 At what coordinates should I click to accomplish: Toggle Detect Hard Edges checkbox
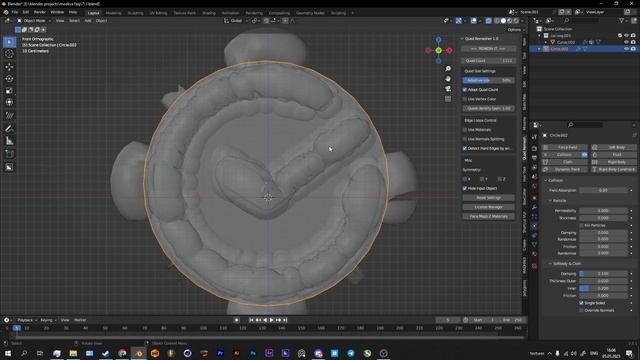pos(464,149)
